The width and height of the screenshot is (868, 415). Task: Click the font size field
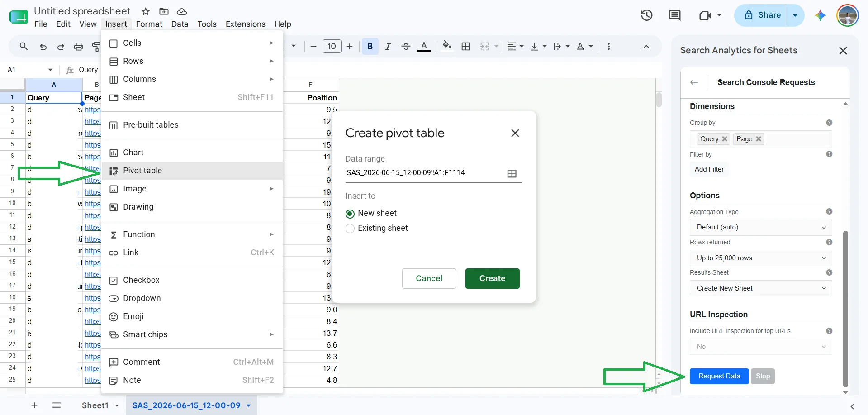[x=332, y=46]
